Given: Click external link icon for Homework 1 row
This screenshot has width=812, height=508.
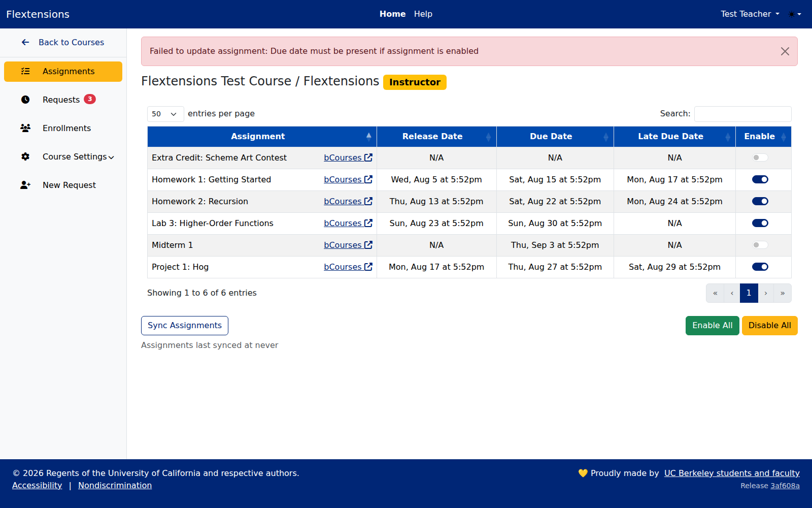Looking at the screenshot, I should point(368,179).
